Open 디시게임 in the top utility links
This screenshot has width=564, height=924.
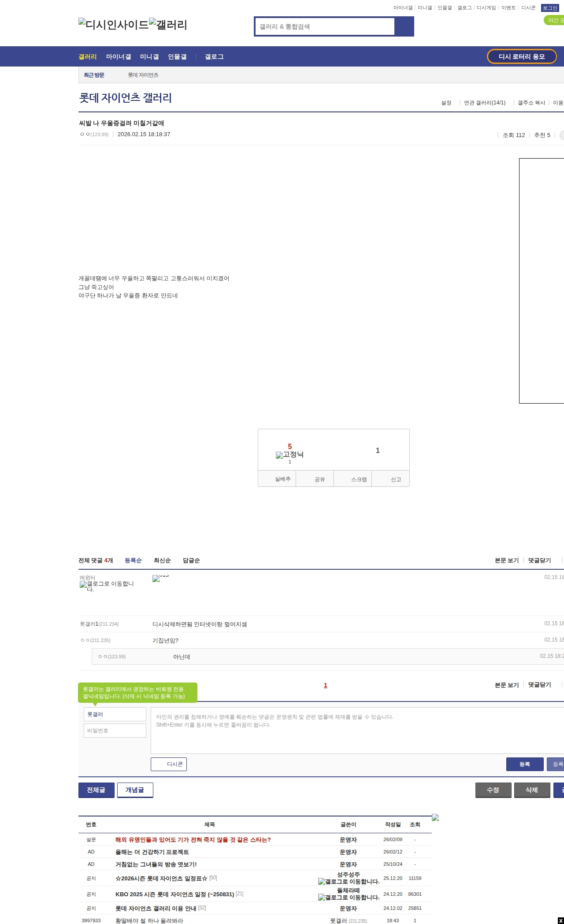coord(486,8)
